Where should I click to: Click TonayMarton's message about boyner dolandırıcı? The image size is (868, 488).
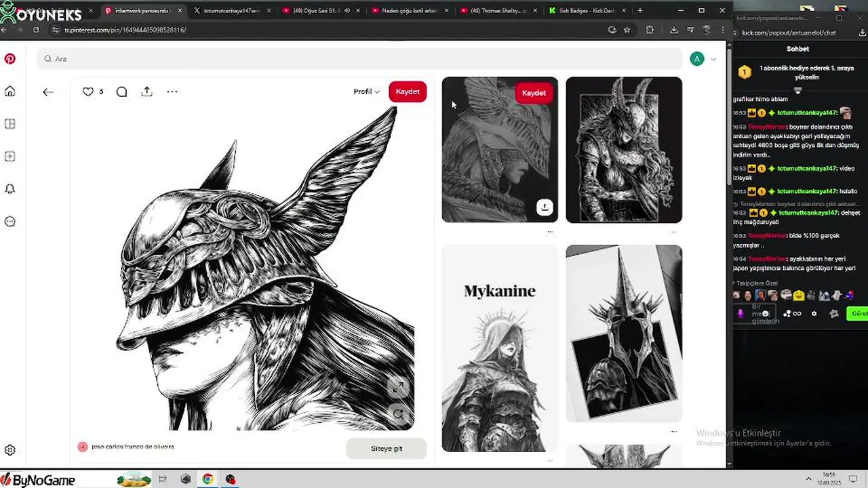(x=795, y=140)
